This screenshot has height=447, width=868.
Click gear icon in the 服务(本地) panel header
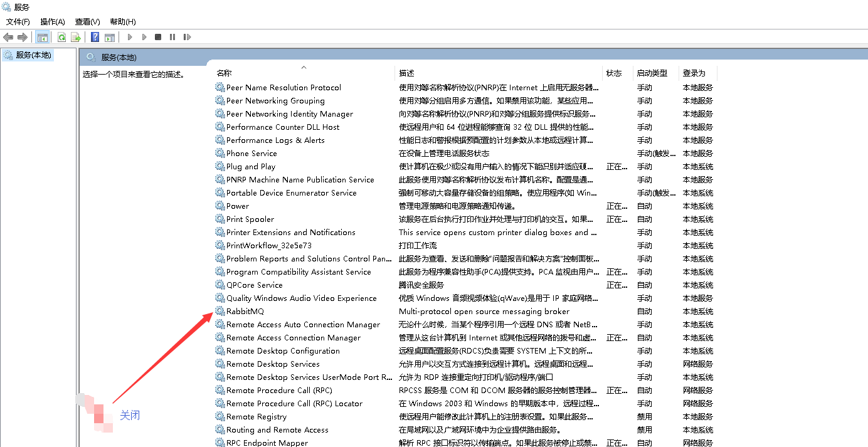91,57
